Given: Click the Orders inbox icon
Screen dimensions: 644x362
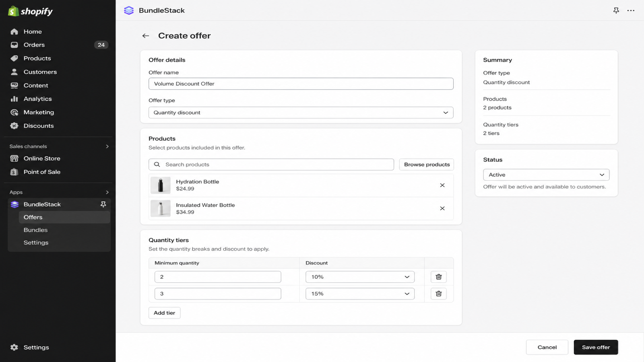Looking at the screenshot, I should click(14, 45).
